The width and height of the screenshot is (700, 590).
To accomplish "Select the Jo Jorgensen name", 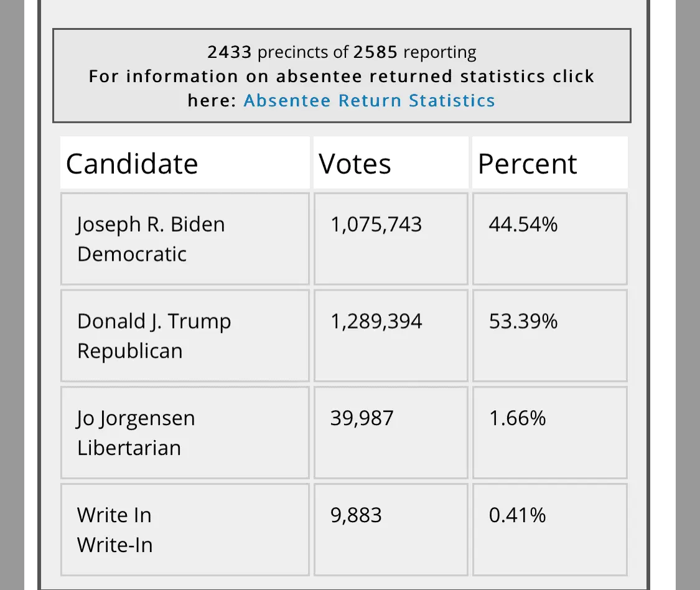I will tap(136, 418).
